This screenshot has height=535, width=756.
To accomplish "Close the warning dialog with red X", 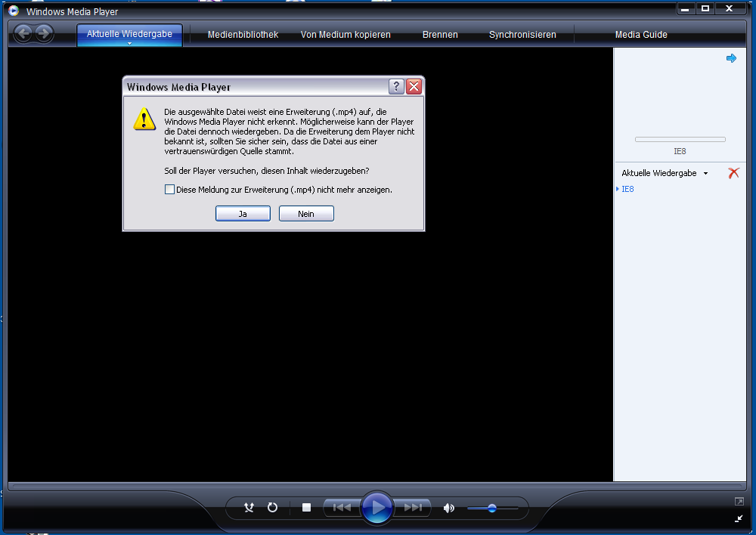I will coord(414,86).
